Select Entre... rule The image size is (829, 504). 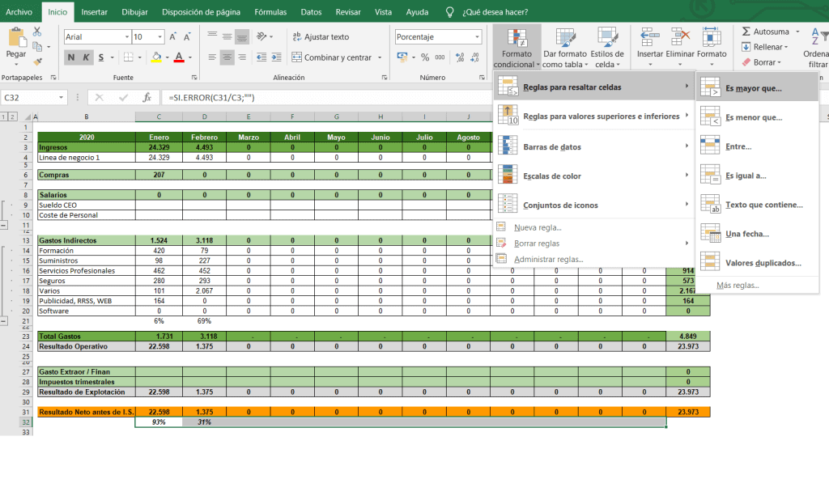coord(758,146)
